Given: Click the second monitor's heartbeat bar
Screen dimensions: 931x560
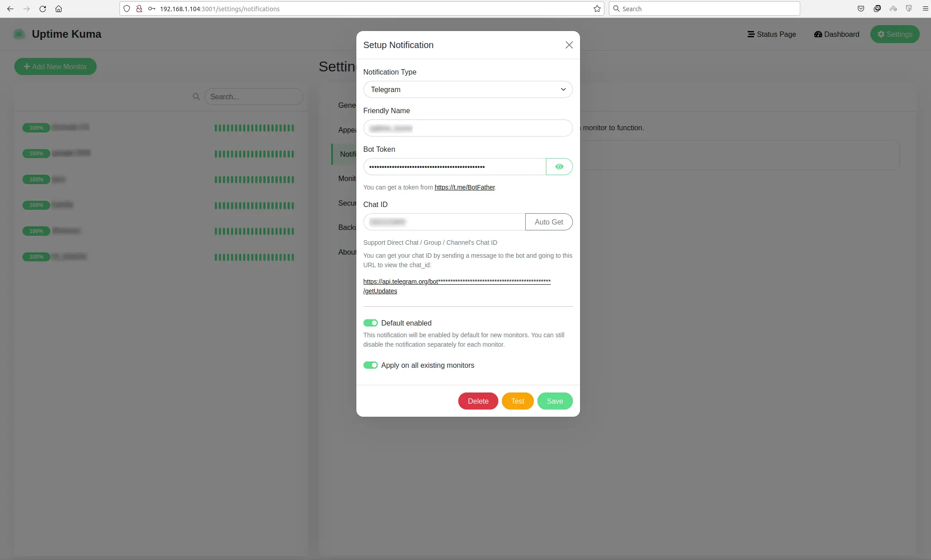Looking at the screenshot, I should pyautogui.click(x=254, y=154).
